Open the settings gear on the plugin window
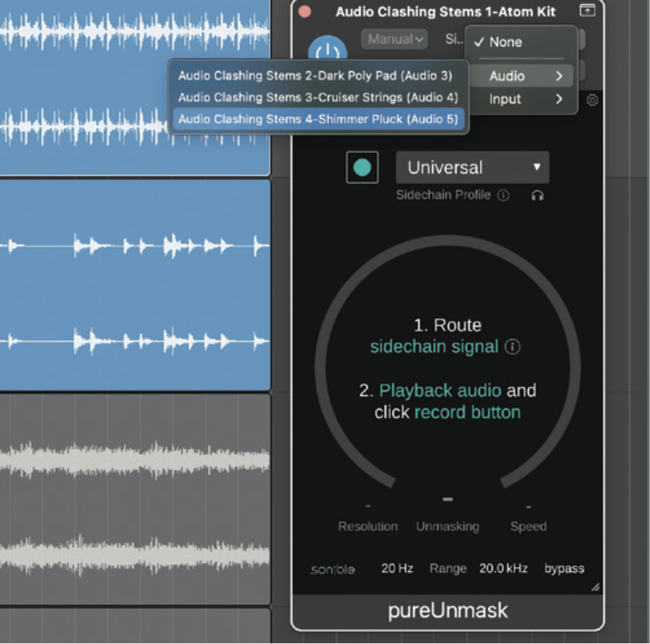650x644 pixels. [592, 101]
